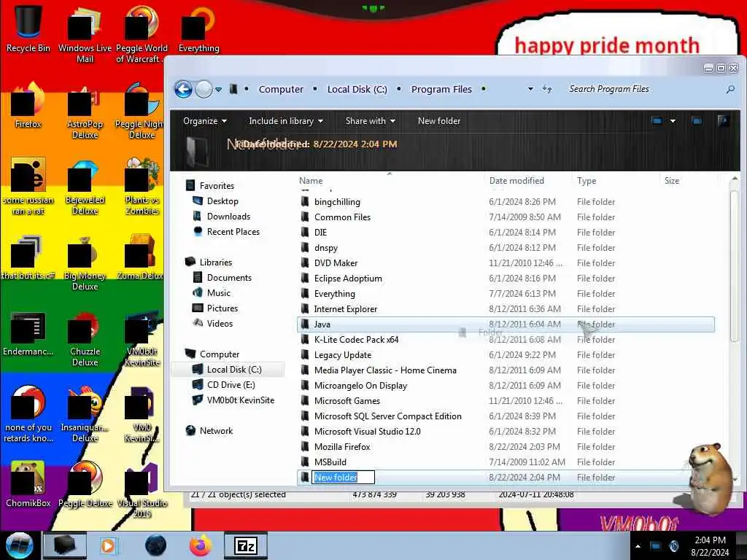Open the Music library

218,293
